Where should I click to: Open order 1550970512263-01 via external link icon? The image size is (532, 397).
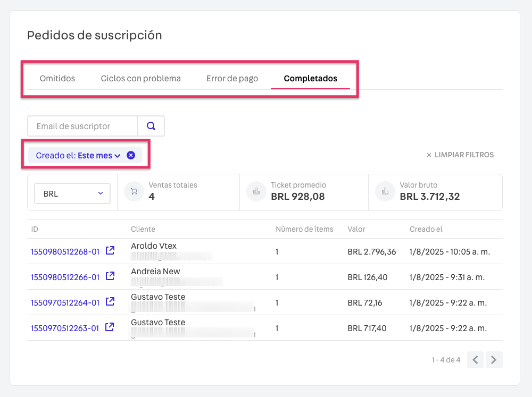click(x=110, y=327)
